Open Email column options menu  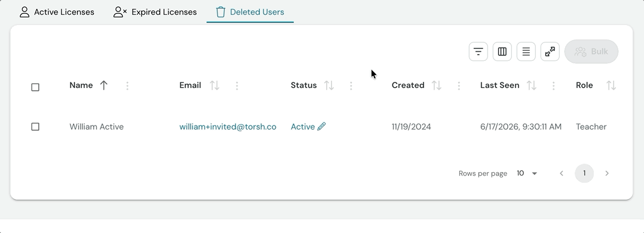pyautogui.click(x=237, y=85)
